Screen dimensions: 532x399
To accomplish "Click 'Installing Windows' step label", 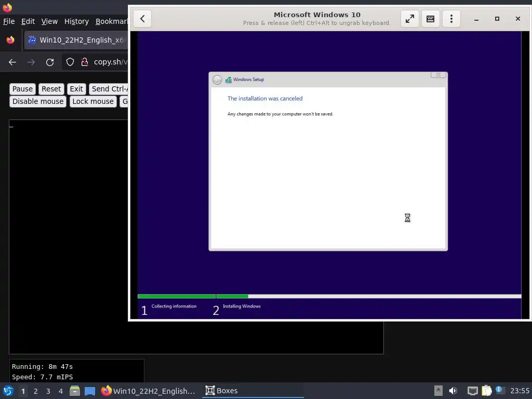I will pos(242,306).
